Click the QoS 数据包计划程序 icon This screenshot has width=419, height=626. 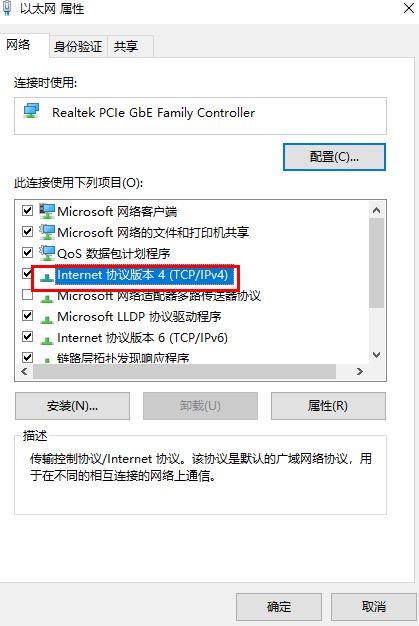47,253
